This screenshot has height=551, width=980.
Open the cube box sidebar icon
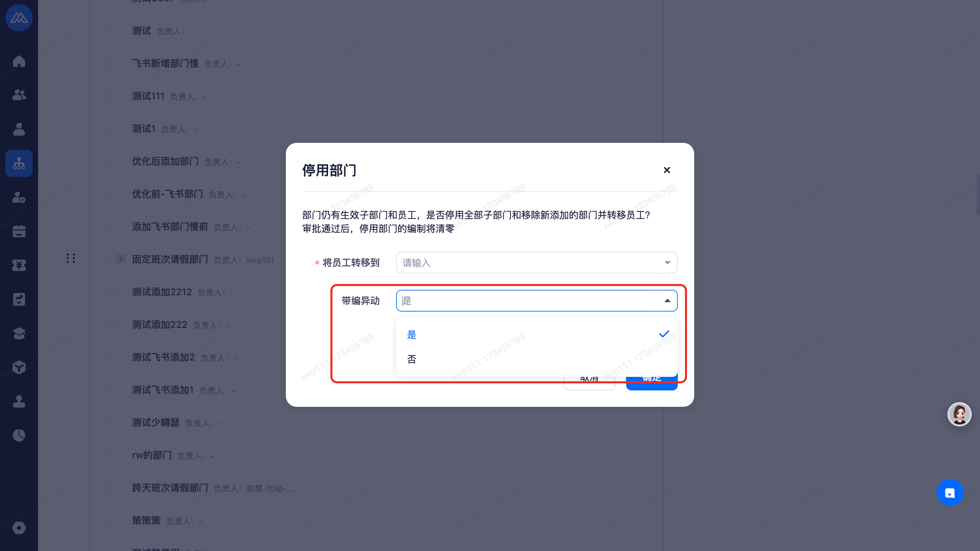click(19, 367)
